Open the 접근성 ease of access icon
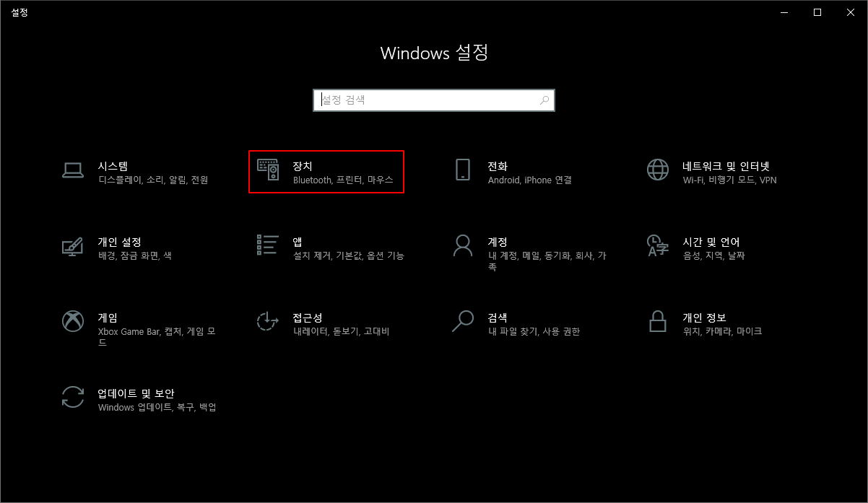This screenshot has width=868, height=503. [268, 321]
